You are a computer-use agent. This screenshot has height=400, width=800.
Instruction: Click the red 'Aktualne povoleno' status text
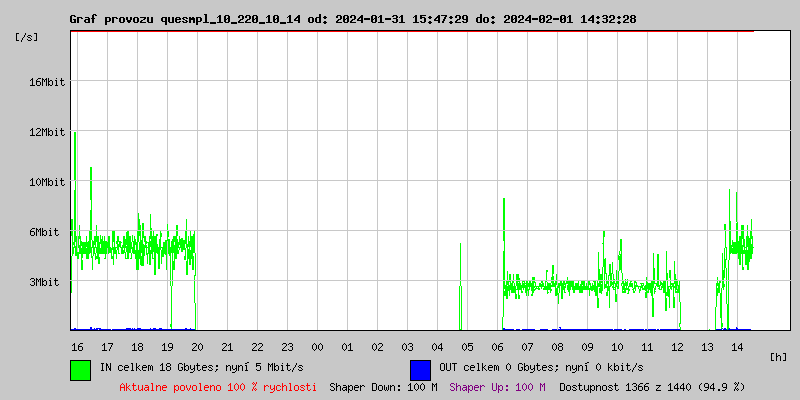click(218, 386)
